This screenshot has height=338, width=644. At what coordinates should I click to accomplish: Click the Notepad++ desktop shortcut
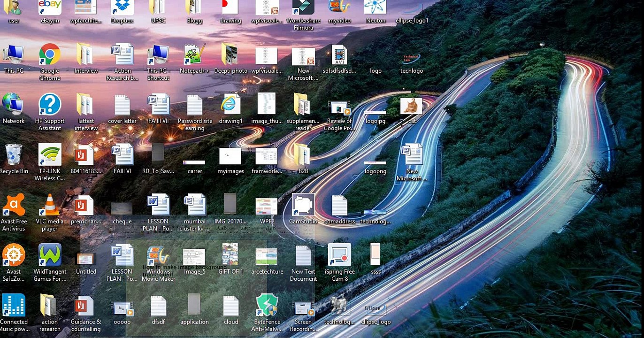tap(194, 55)
